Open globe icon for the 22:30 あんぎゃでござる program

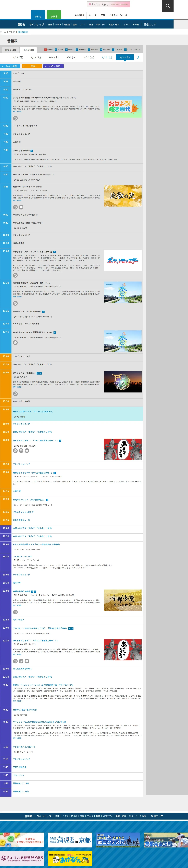coord(15,661)
